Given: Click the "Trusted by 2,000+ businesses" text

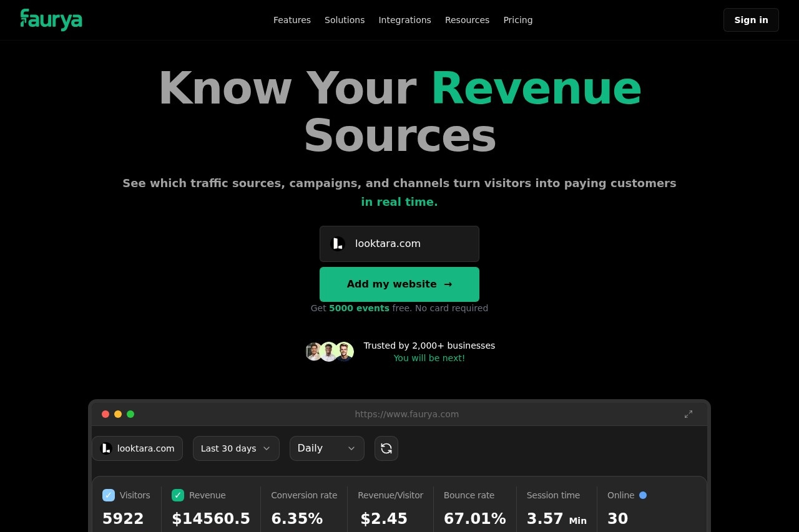Looking at the screenshot, I should coord(429,346).
